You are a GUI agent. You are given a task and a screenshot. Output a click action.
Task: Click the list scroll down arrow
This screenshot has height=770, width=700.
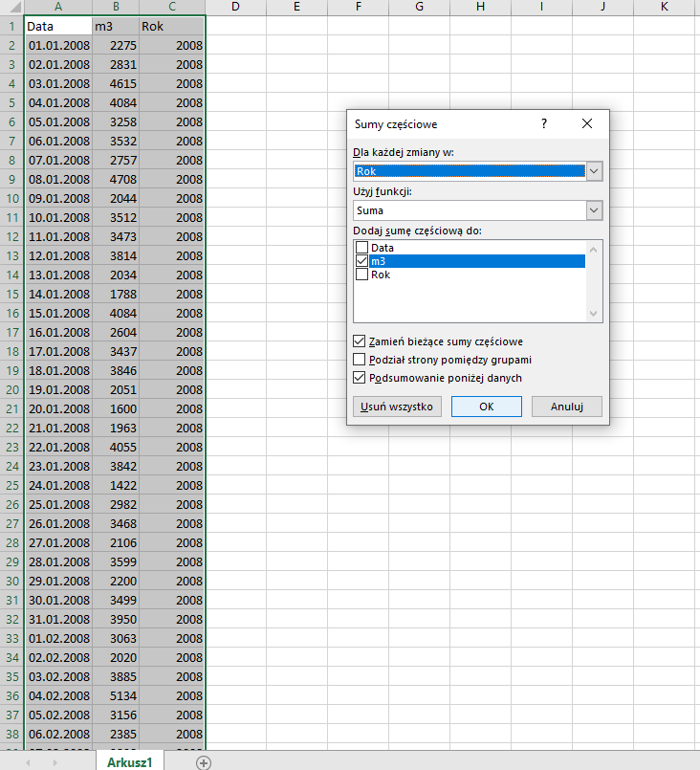click(593, 314)
